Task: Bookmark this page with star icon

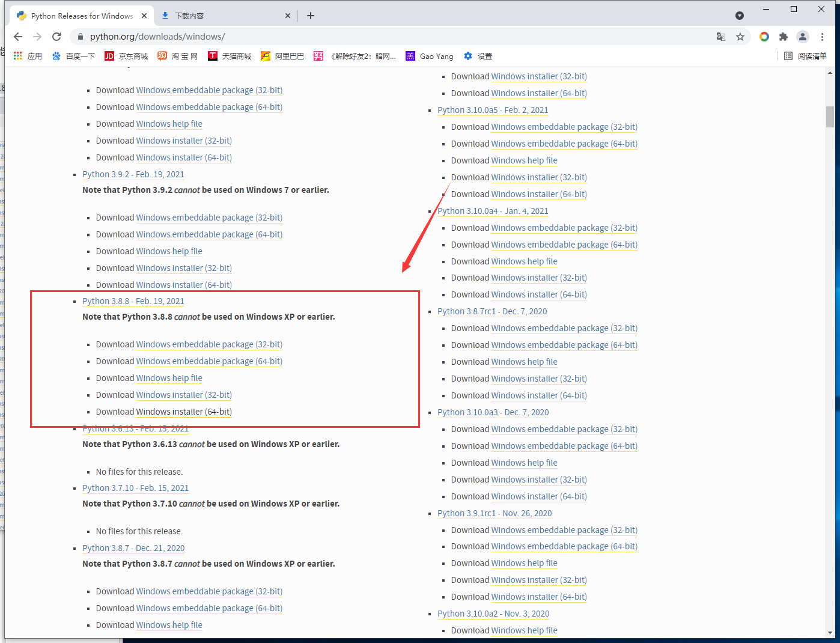Action: pyautogui.click(x=740, y=37)
